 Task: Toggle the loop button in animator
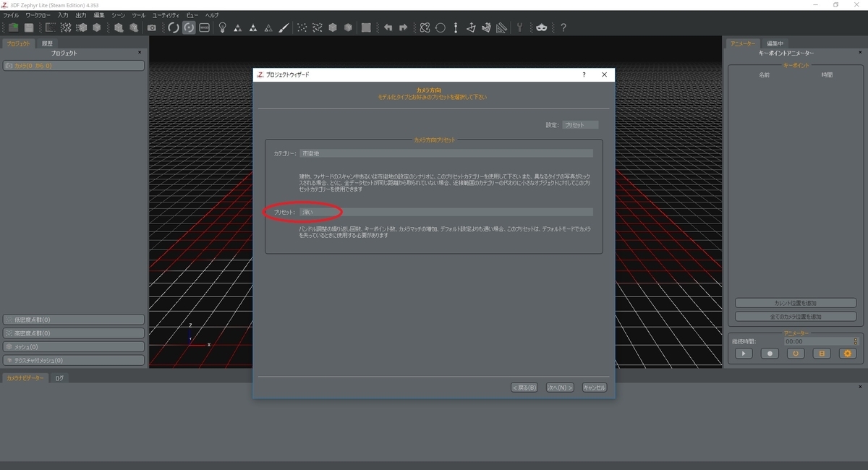pos(796,354)
